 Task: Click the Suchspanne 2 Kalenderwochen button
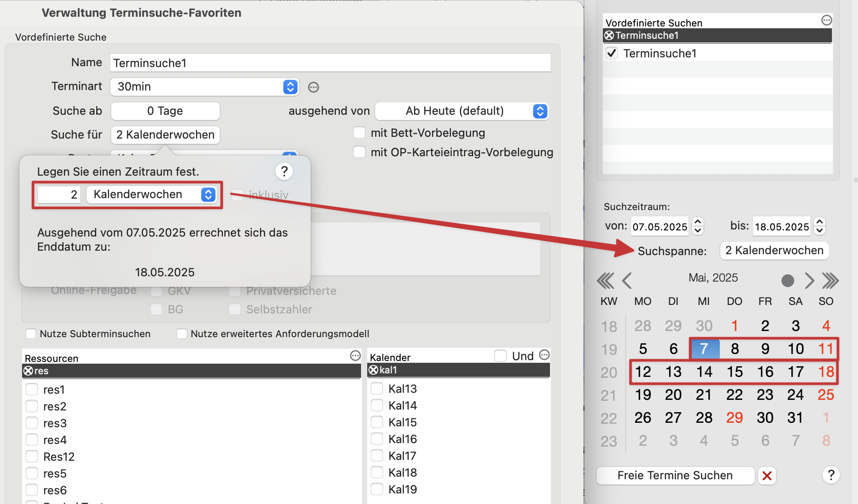click(775, 250)
